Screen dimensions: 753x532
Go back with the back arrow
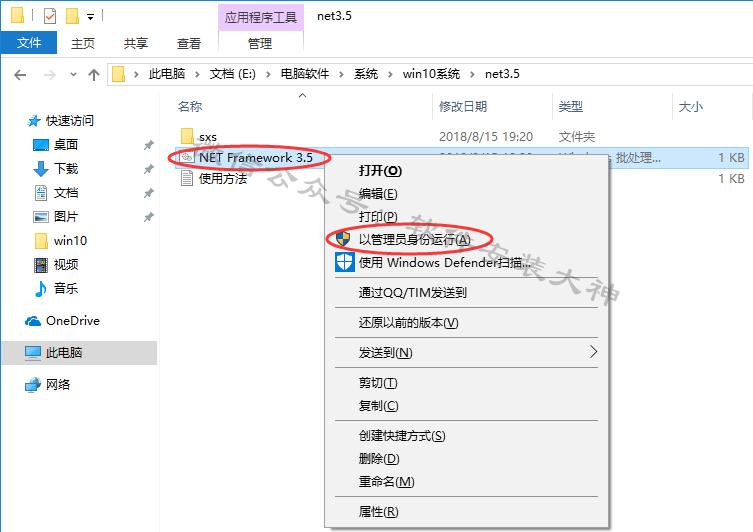[x=20, y=75]
